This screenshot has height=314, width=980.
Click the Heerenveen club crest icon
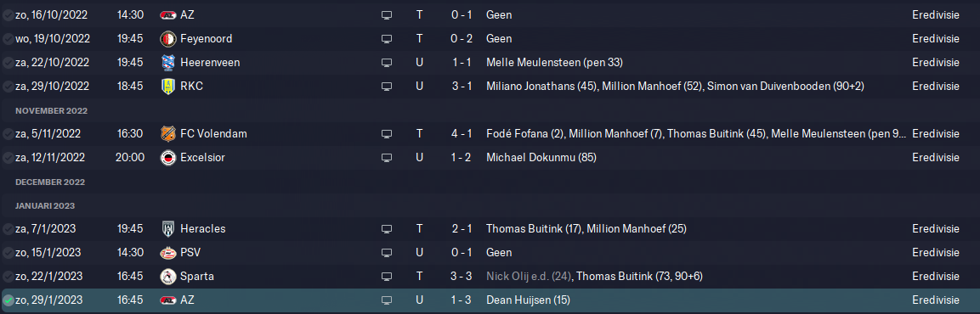coord(168,62)
